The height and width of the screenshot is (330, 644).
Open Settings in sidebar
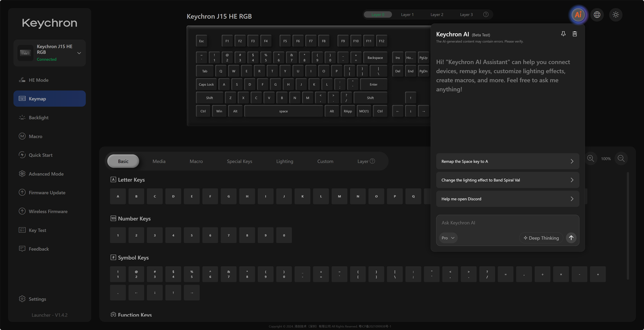[49, 299]
